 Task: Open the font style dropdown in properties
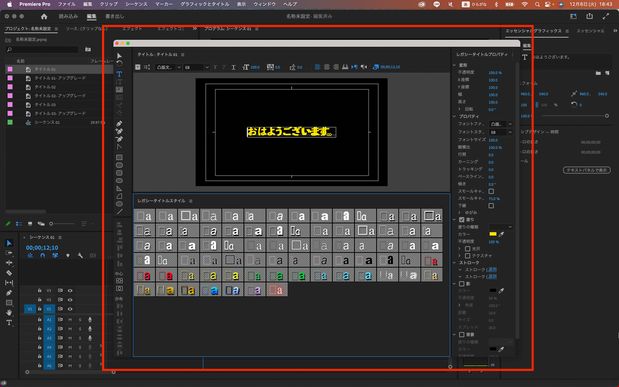coord(501,132)
